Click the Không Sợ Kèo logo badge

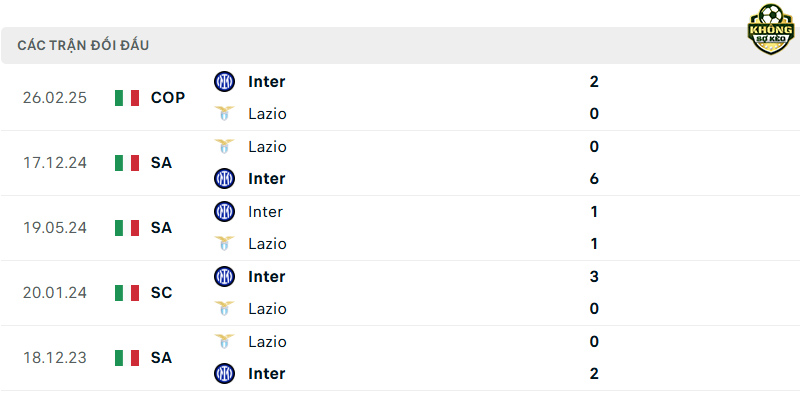tap(771, 29)
